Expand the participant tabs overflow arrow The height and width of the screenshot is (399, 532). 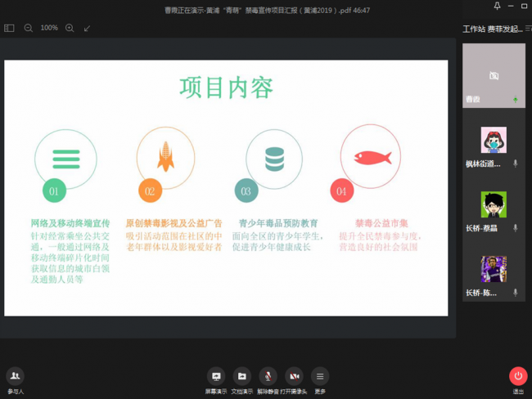pyautogui.click(x=528, y=29)
